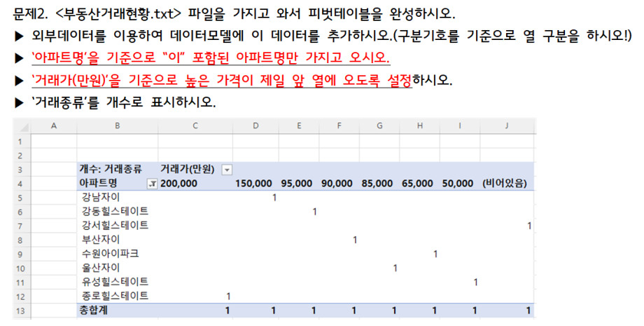Select row 2 header
Image resolution: width=644 pixels, height=326 pixels.
(x=22, y=156)
